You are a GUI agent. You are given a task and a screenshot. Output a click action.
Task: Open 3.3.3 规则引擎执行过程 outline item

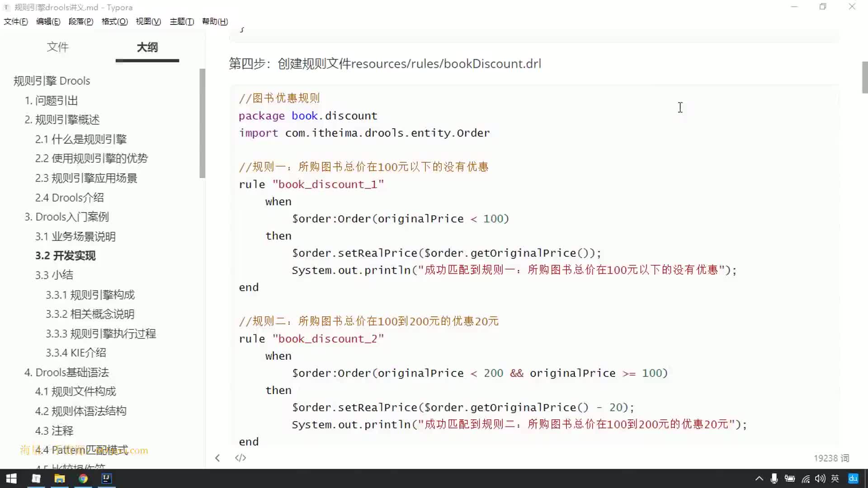tap(101, 333)
